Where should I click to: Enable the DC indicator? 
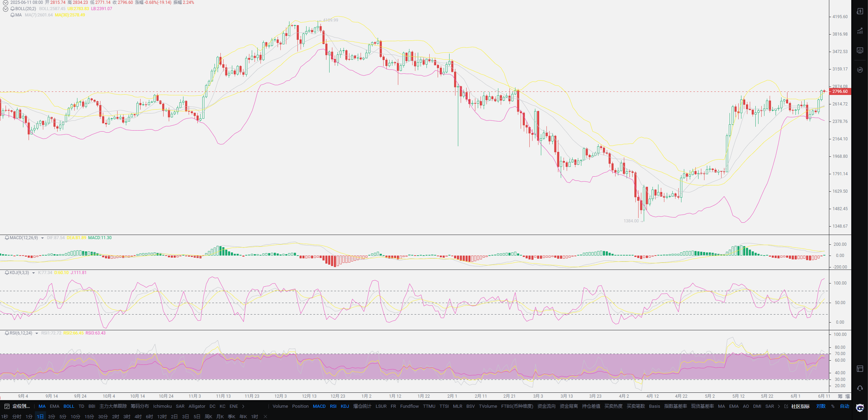tap(212, 406)
